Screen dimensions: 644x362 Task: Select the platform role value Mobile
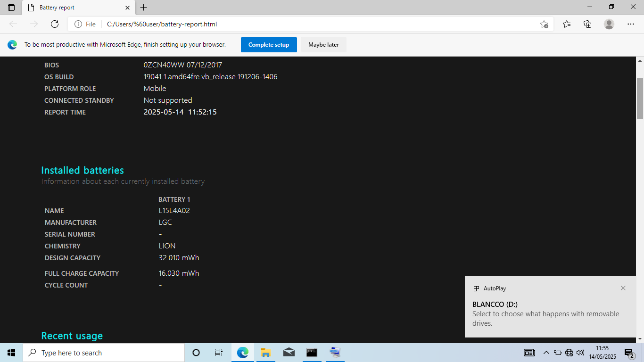coord(155,89)
